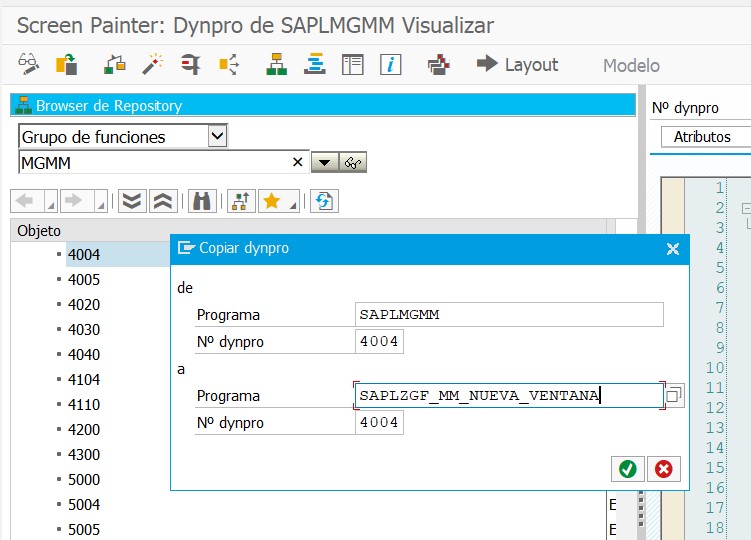Click the Activate magic wand icon
The image size is (751, 540).
pyautogui.click(x=152, y=64)
